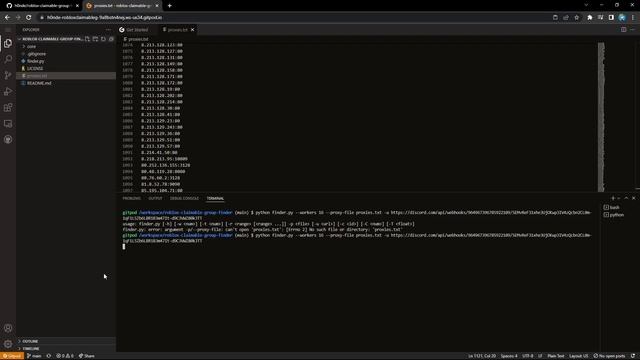Open the new terminal launch profile dropdown
This screenshot has height=360, width=640.
[x=619, y=198]
